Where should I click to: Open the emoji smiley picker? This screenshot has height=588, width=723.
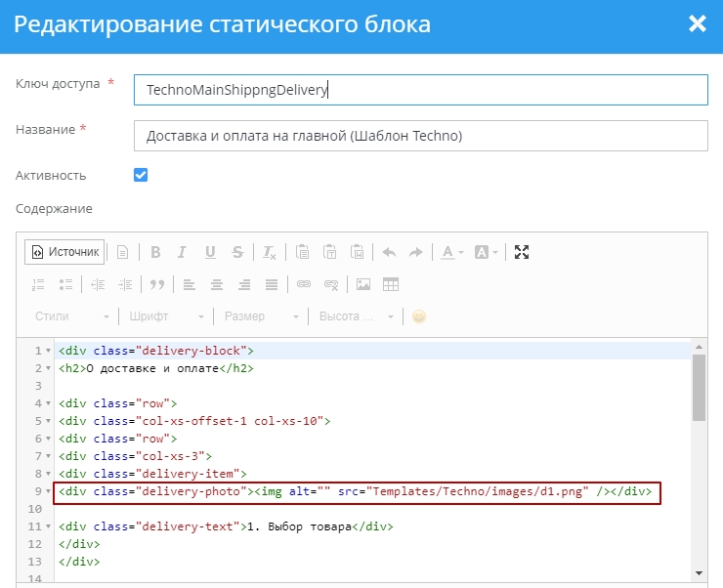(419, 316)
